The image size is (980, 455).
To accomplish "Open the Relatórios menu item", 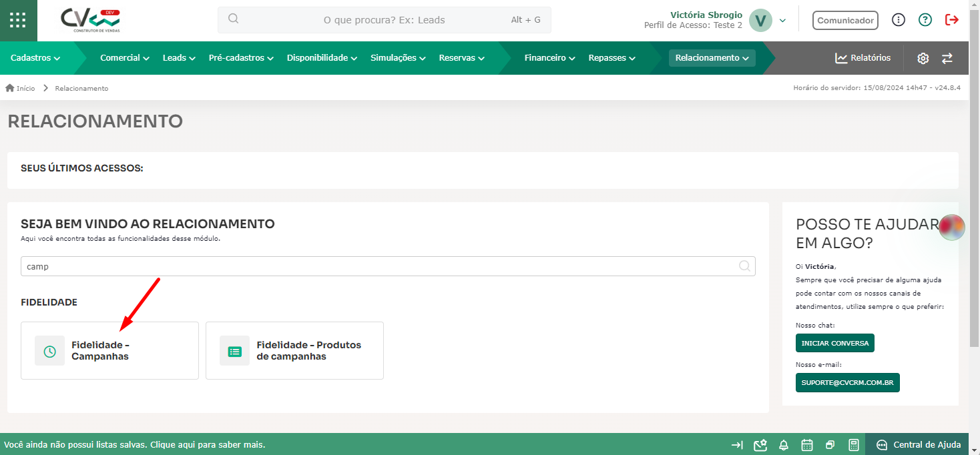I will click(863, 58).
